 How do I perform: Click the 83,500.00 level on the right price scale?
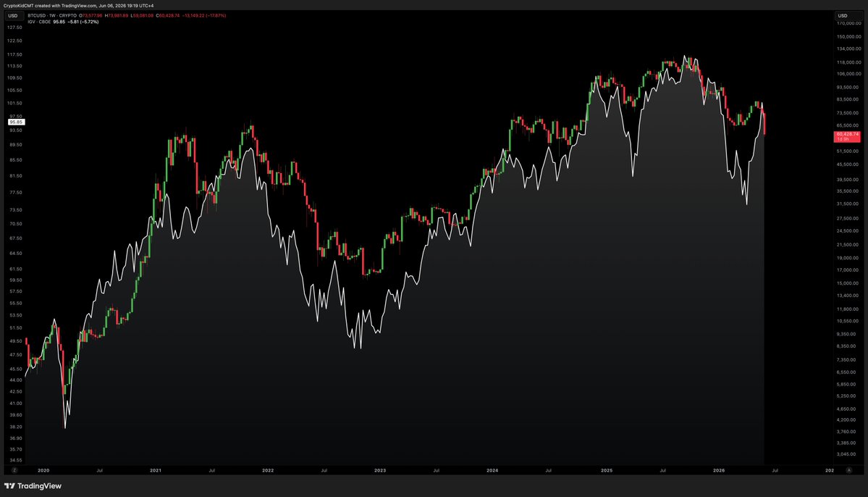[848, 100]
